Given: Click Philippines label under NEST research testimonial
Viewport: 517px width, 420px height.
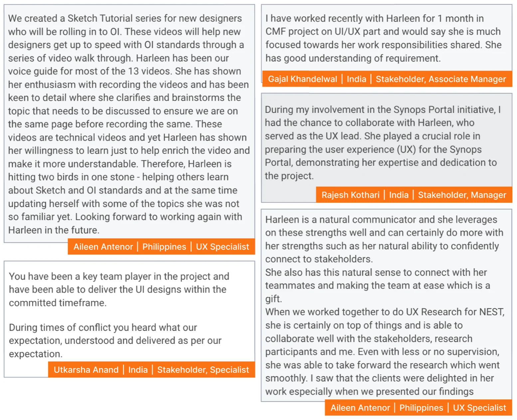Looking at the screenshot, I should (x=421, y=408).
